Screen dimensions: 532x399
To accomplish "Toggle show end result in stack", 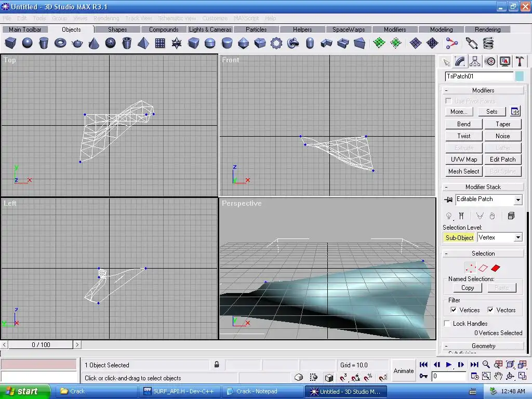I will pos(461,216).
